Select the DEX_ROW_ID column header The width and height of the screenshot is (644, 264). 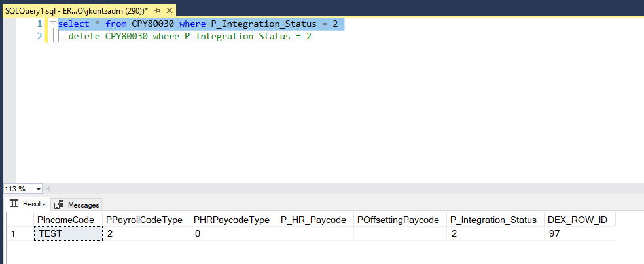(x=578, y=220)
